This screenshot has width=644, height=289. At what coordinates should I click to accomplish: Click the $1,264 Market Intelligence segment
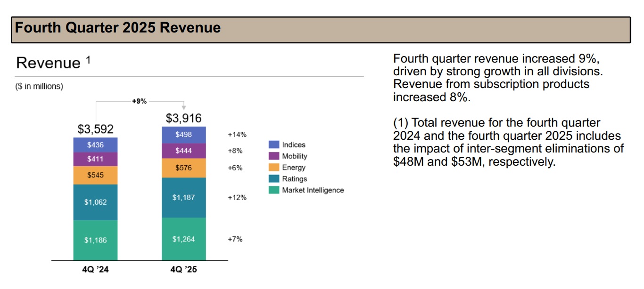[x=183, y=238]
